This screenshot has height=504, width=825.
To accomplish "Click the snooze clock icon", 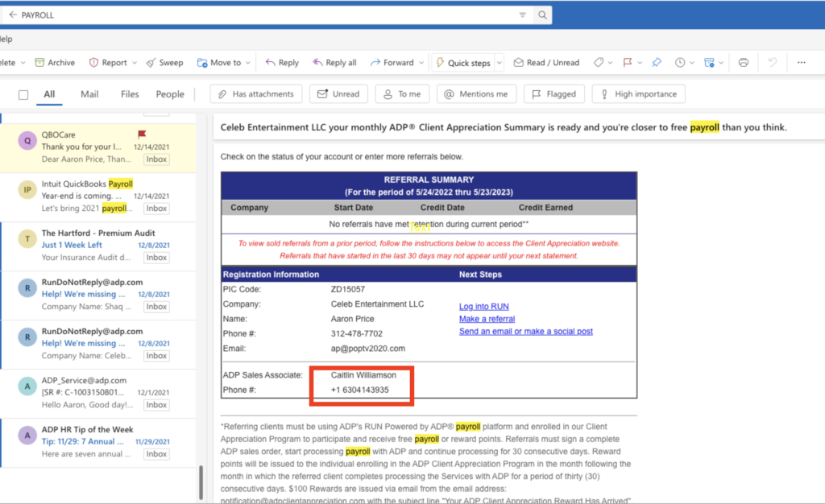I will tap(680, 63).
